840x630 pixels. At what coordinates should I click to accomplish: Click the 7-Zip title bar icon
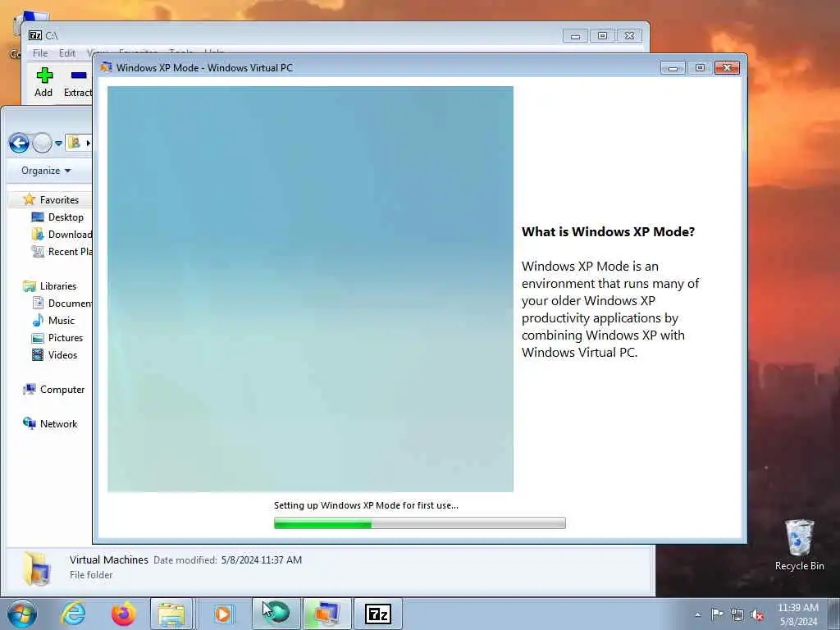[35, 35]
